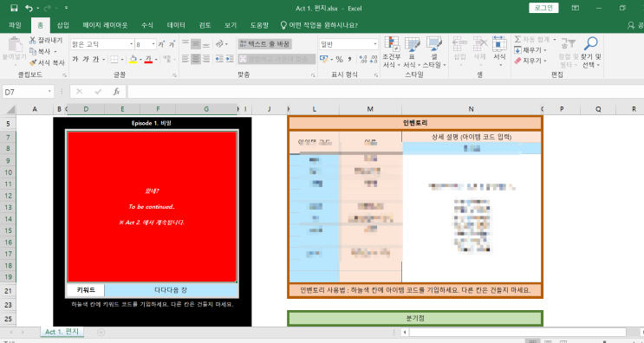Switch to the 보기 tab

[231, 25]
